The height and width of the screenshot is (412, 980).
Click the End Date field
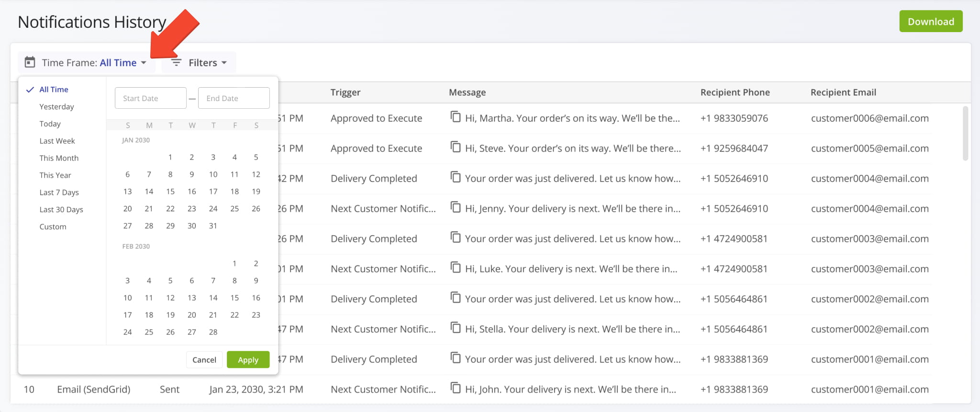point(234,98)
